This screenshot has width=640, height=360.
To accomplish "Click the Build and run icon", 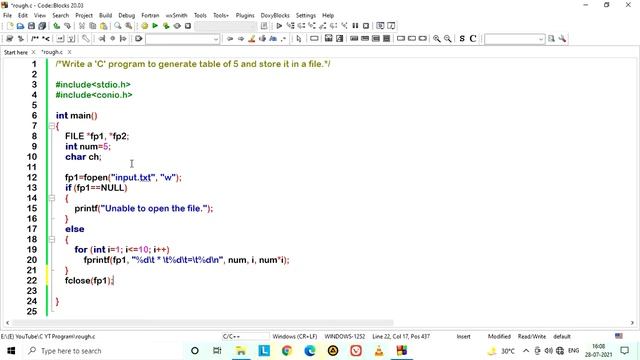I will [166, 26].
